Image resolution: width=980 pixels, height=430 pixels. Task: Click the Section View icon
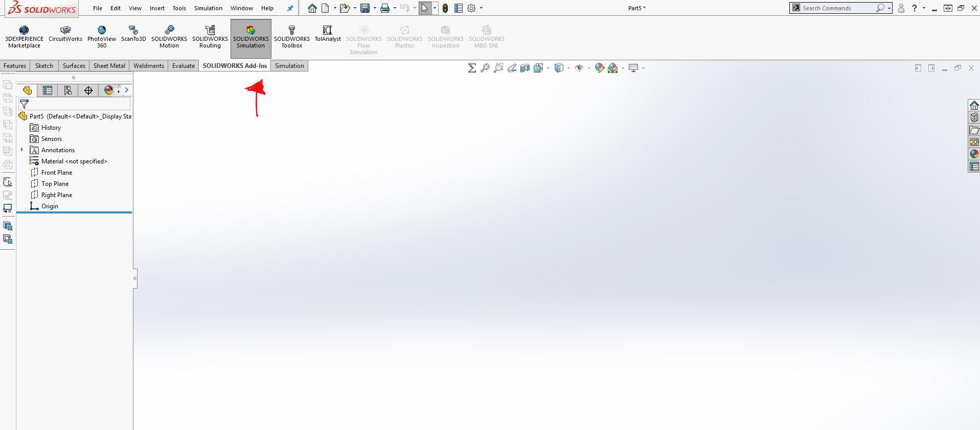525,68
